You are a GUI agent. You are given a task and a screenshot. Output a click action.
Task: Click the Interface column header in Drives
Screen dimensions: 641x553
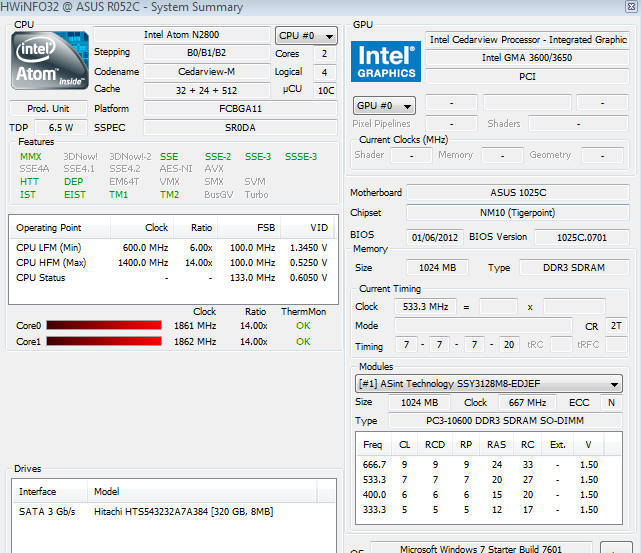point(50,492)
